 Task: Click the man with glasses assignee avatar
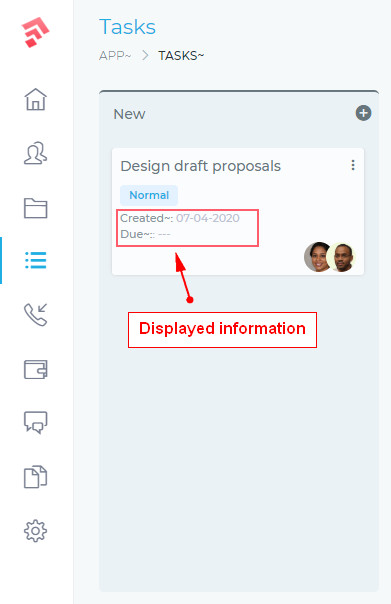(342, 257)
